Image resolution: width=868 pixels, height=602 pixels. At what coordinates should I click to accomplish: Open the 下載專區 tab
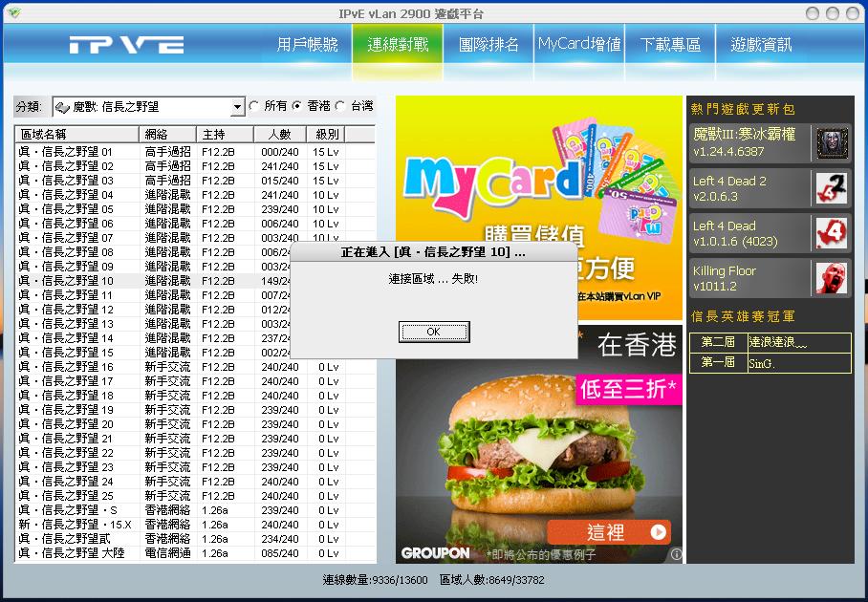(670, 44)
